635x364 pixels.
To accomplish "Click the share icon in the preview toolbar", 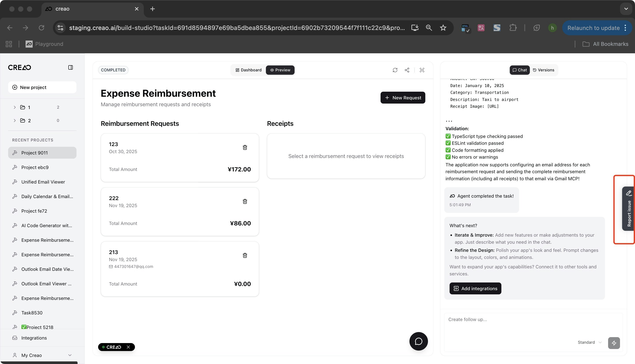I will click(x=407, y=70).
